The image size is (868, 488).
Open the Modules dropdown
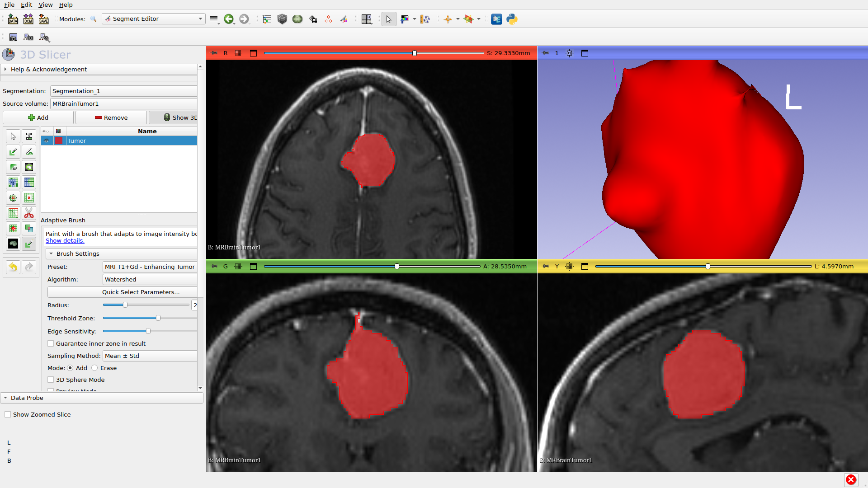point(153,19)
